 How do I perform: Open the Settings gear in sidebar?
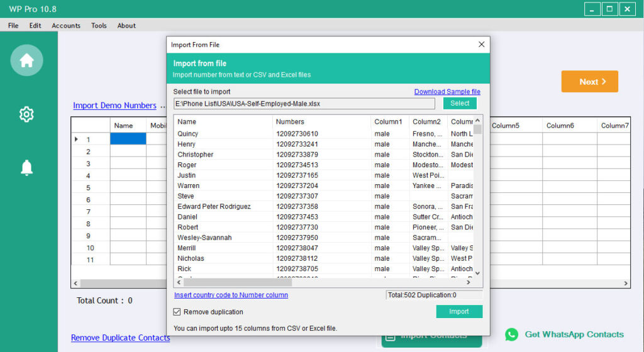26,114
